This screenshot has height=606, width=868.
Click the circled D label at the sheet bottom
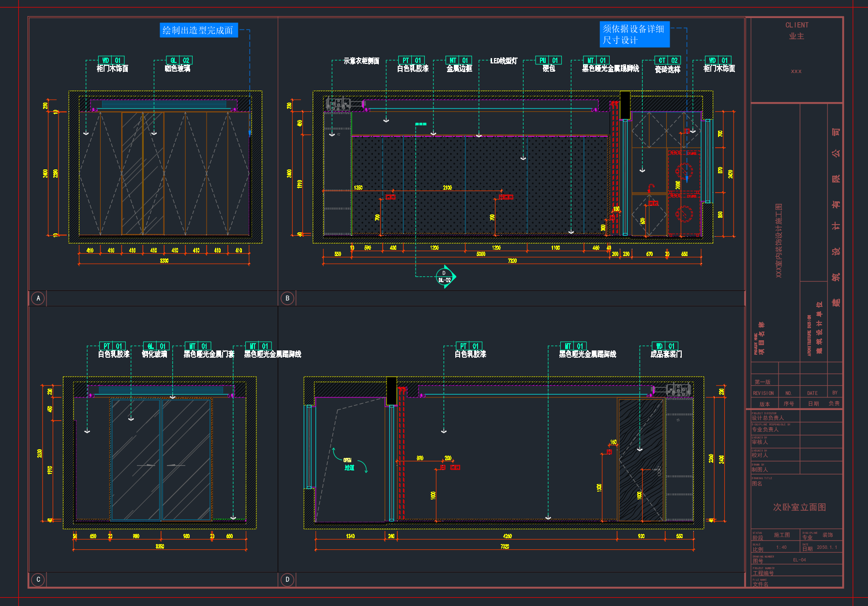(287, 579)
